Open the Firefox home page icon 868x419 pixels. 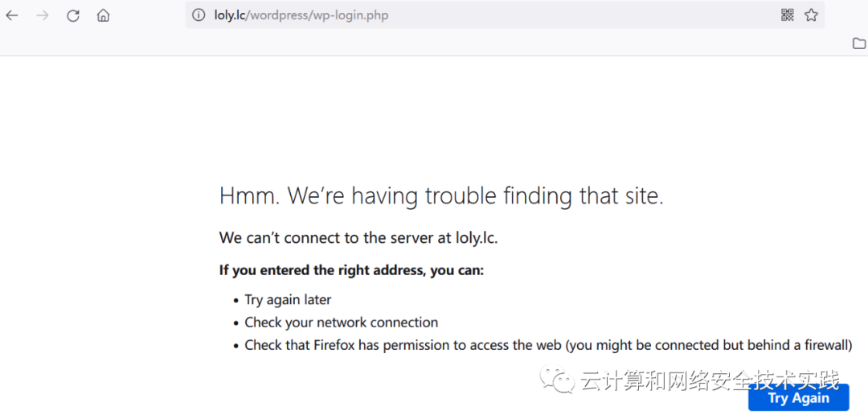[103, 15]
